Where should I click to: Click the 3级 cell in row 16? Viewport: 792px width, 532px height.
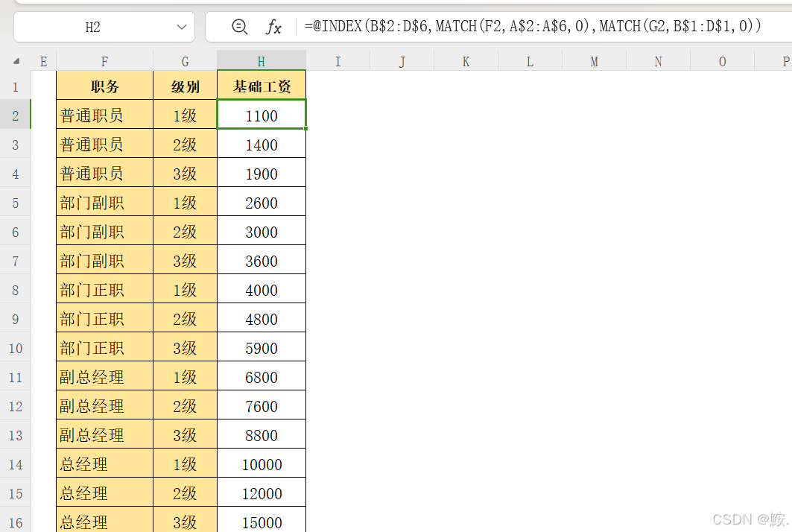click(186, 520)
